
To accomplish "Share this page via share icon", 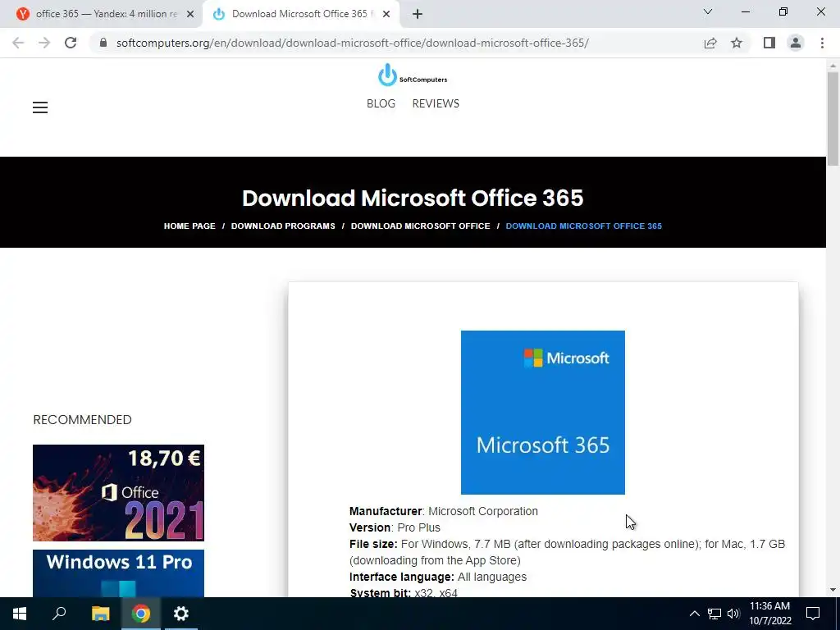I will [x=710, y=43].
